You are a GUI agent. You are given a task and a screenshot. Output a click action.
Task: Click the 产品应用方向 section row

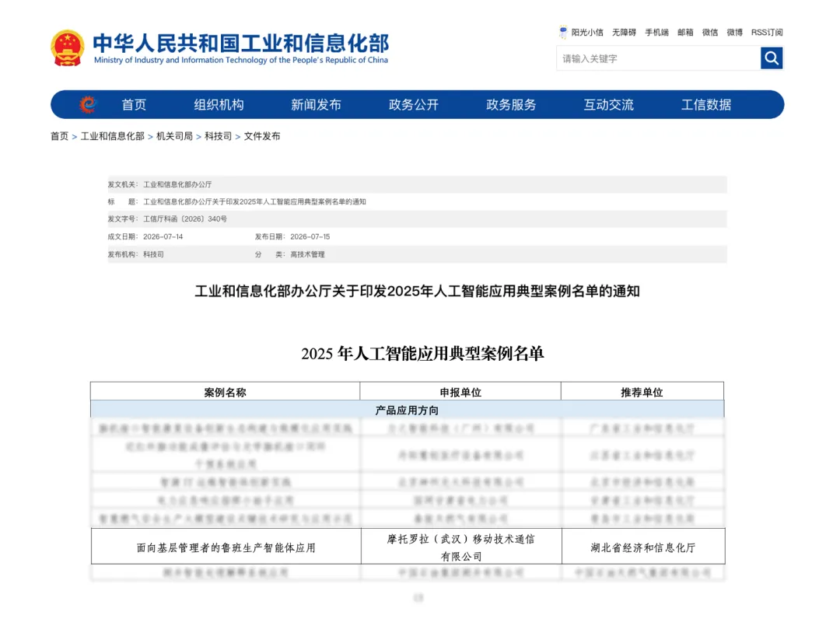pyautogui.click(x=407, y=410)
